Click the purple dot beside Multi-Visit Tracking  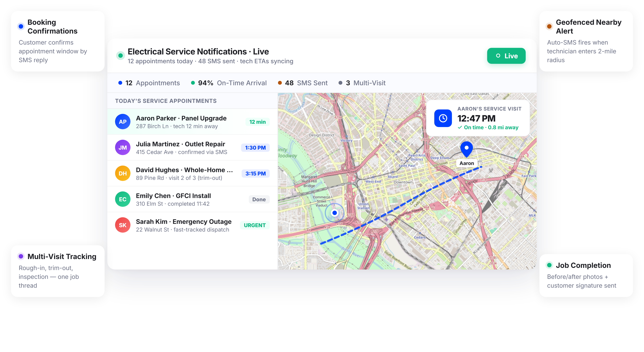[21, 256]
